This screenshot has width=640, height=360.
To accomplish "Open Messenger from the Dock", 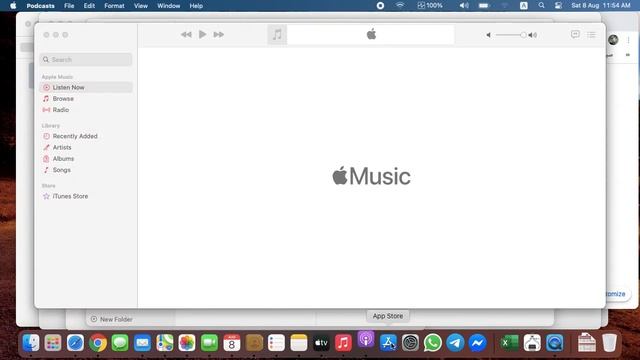I will click(477, 343).
